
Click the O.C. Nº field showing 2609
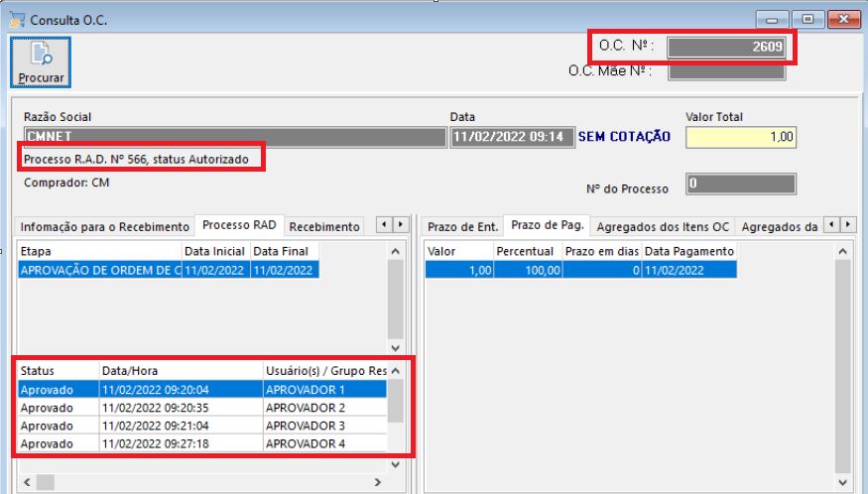pyautogui.click(x=726, y=47)
